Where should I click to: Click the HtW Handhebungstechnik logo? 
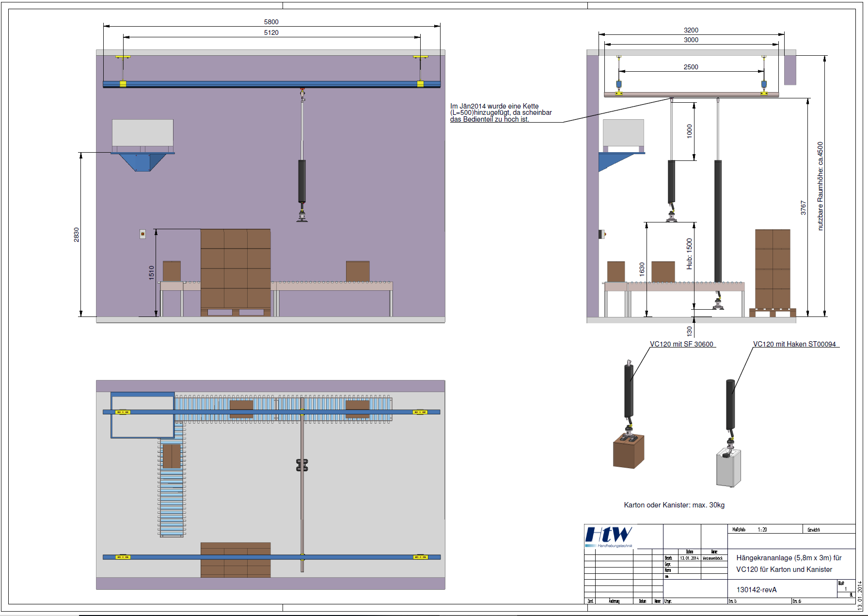click(x=609, y=537)
